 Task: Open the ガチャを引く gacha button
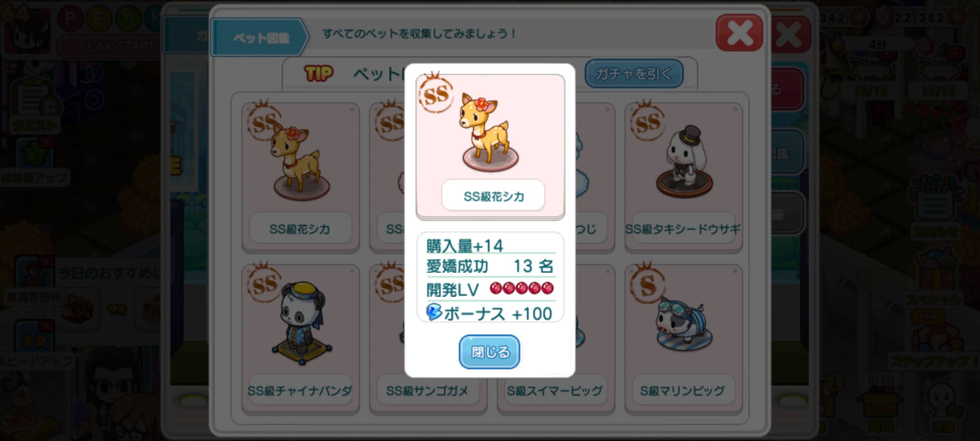[x=634, y=73]
